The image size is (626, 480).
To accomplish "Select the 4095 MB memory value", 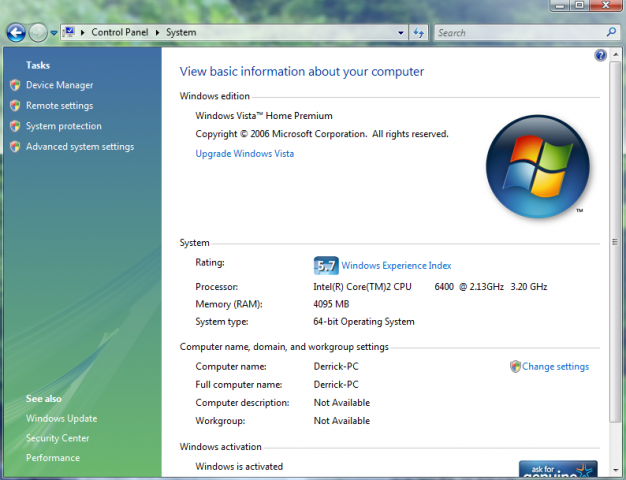I will tap(331, 304).
